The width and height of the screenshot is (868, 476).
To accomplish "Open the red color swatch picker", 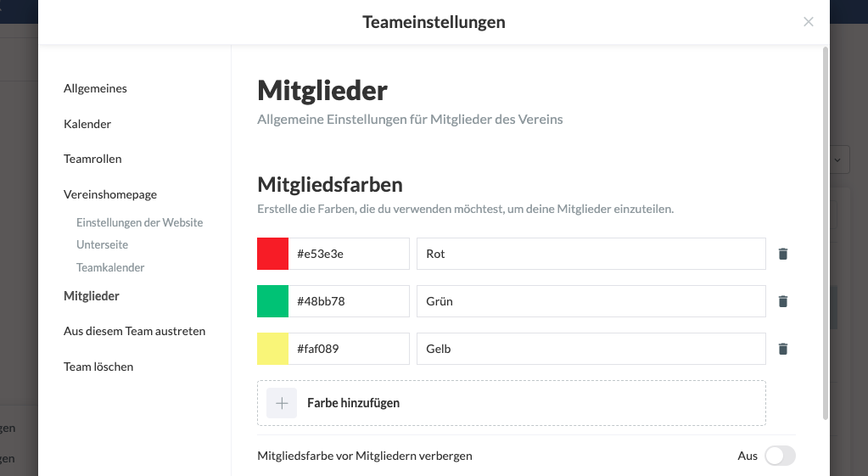I will pos(273,254).
